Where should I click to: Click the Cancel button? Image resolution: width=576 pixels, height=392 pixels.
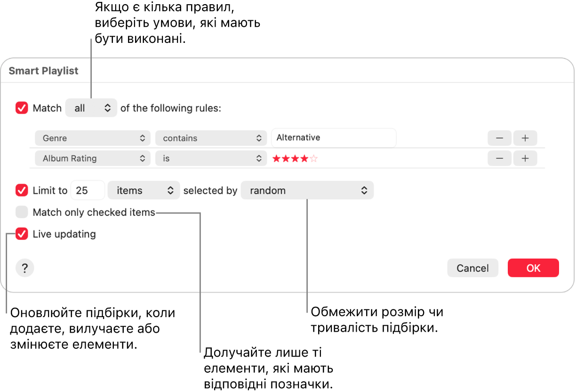coord(472,268)
